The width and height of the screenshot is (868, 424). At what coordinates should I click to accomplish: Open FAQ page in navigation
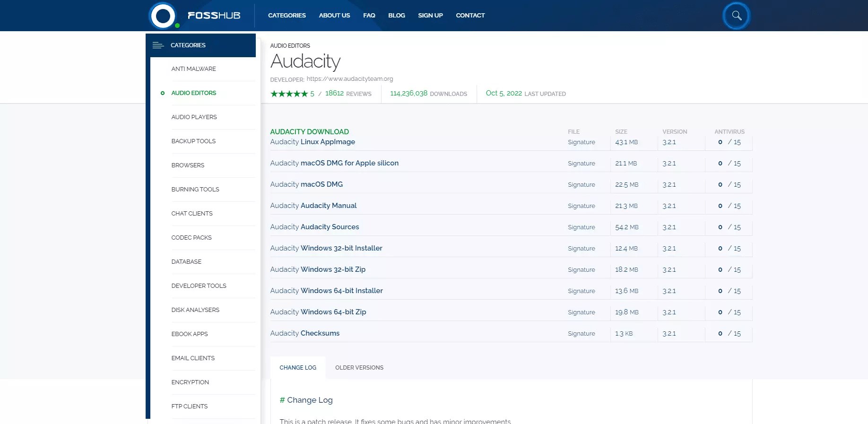[369, 15]
